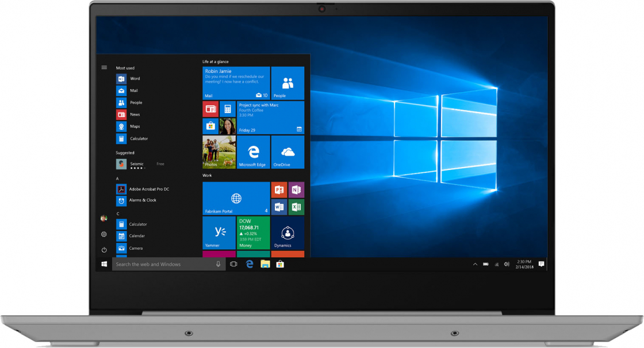Open the Microsoft Edge tile in Start
This screenshot has width=644, height=348.
(x=253, y=153)
